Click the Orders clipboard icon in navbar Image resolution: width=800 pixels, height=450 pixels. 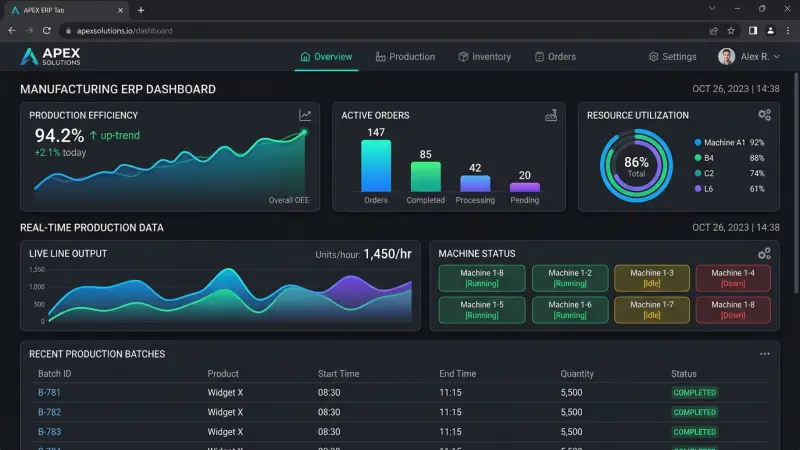click(x=539, y=57)
